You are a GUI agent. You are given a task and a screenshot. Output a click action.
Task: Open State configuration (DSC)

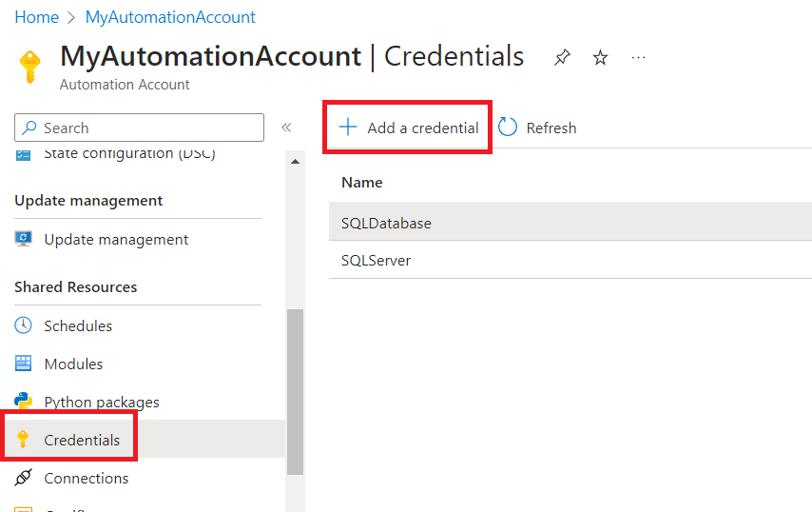(x=129, y=154)
